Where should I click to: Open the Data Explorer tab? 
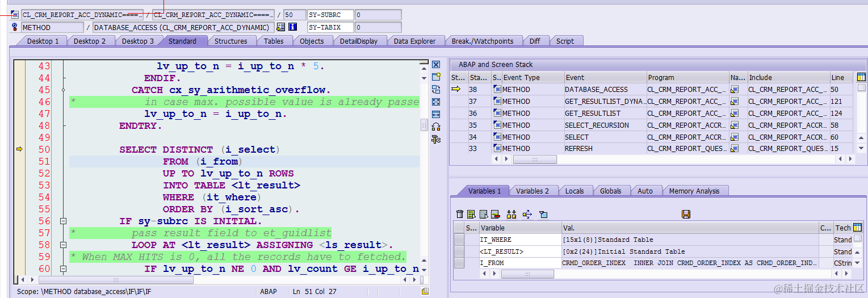(414, 41)
